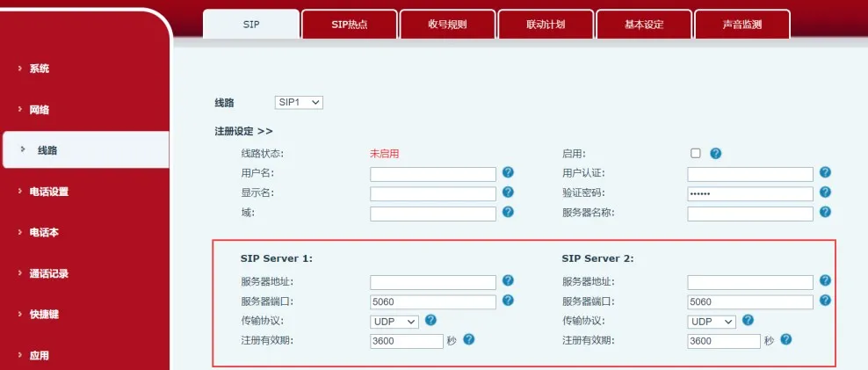Open SIP Server 2 传输协议 UDP dropdown
Screen dimensions: 868x370
pyautogui.click(x=712, y=322)
